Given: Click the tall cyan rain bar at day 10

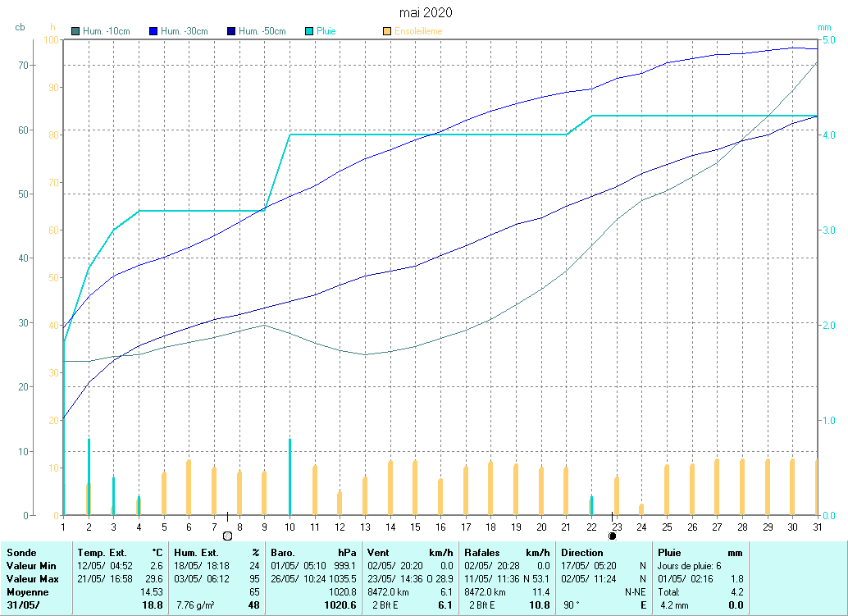Looking at the screenshot, I should tap(290, 476).
